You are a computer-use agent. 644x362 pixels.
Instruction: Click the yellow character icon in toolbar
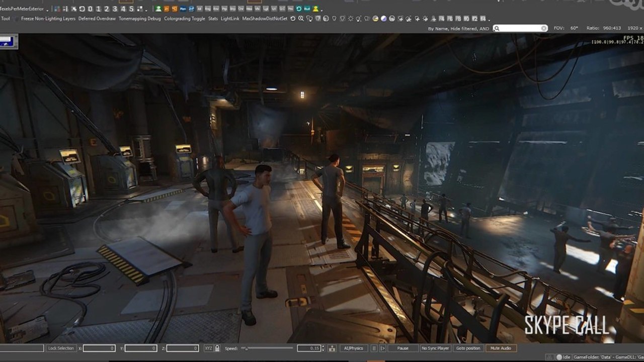[x=315, y=9]
